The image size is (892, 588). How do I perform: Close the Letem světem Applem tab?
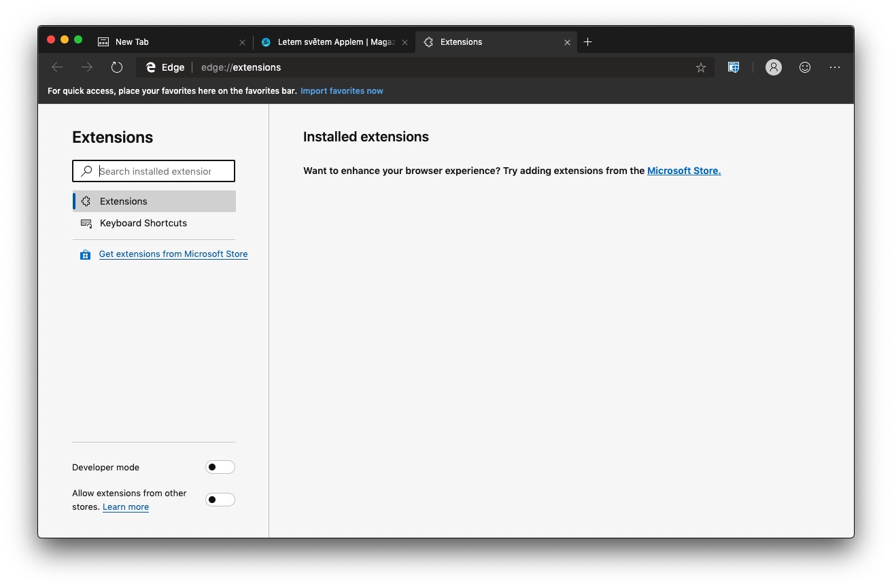pyautogui.click(x=405, y=42)
